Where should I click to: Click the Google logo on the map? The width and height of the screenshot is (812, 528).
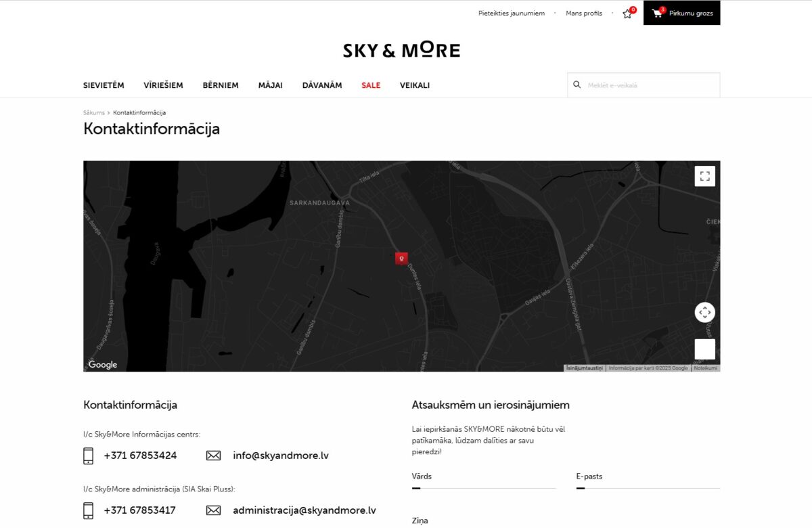(102, 364)
